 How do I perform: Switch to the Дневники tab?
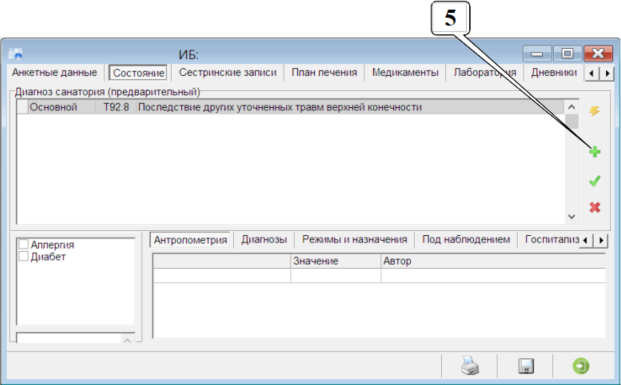tap(554, 72)
